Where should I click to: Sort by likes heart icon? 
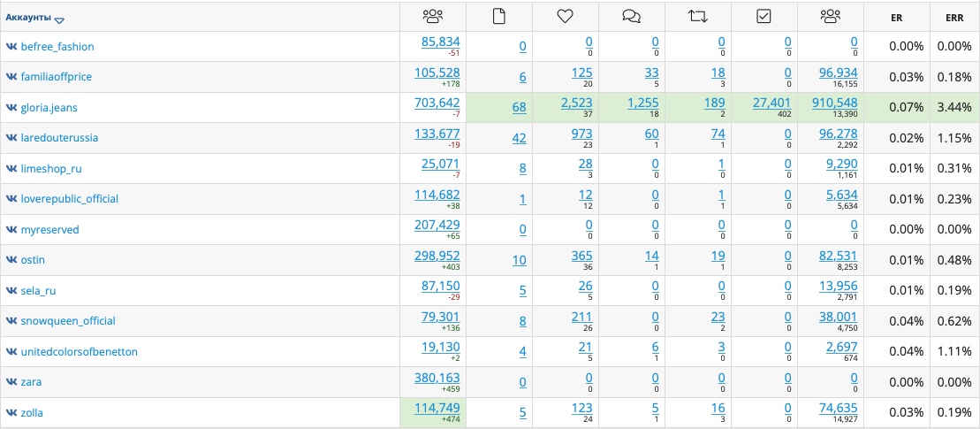pyautogui.click(x=565, y=17)
